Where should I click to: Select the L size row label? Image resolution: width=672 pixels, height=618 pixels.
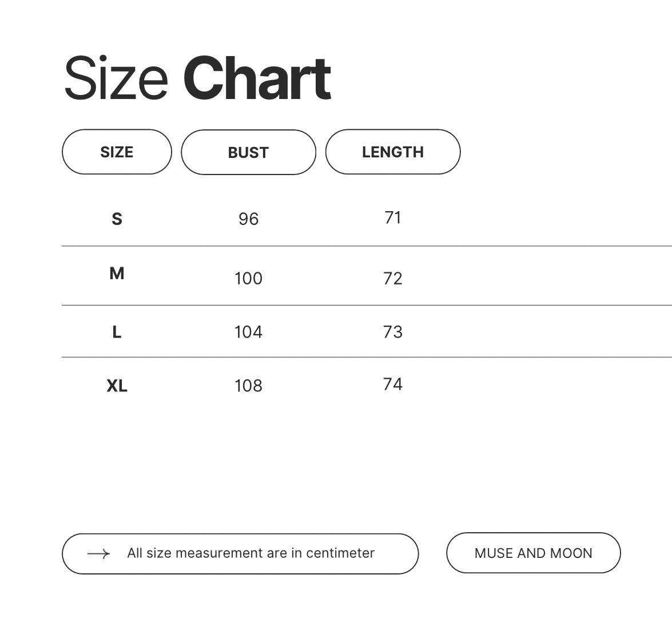pos(117,332)
